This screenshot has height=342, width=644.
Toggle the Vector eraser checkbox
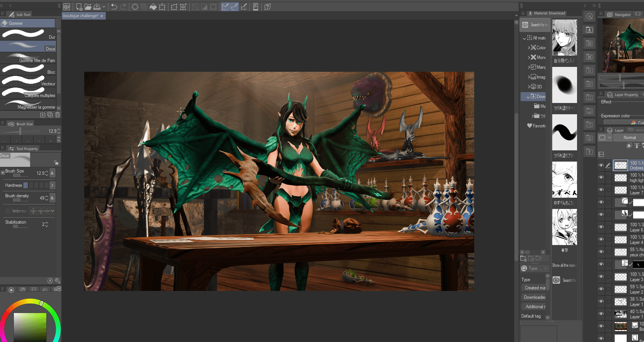click(8, 211)
